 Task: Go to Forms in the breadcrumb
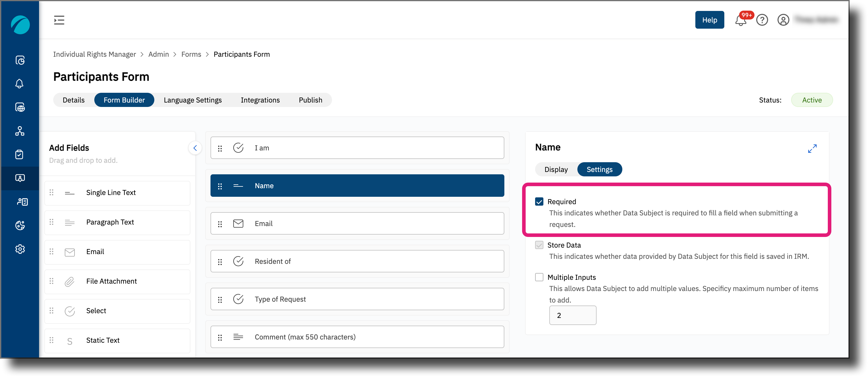click(191, 54)
